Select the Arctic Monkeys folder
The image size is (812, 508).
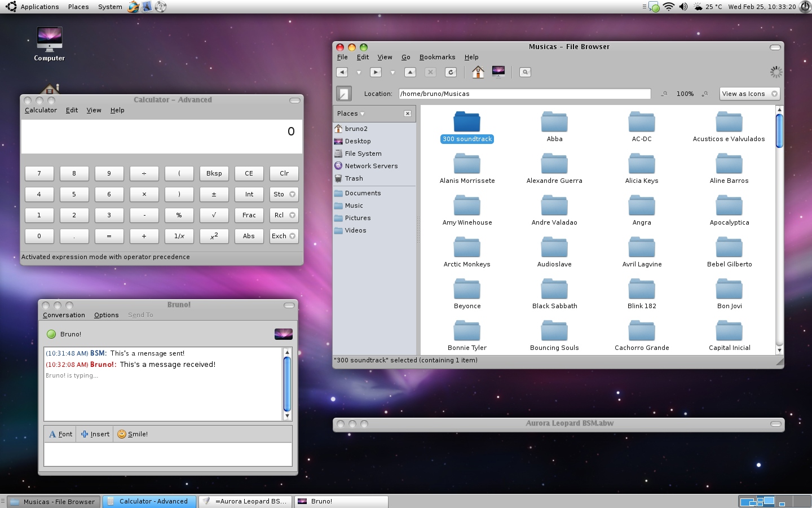(467, 252)
